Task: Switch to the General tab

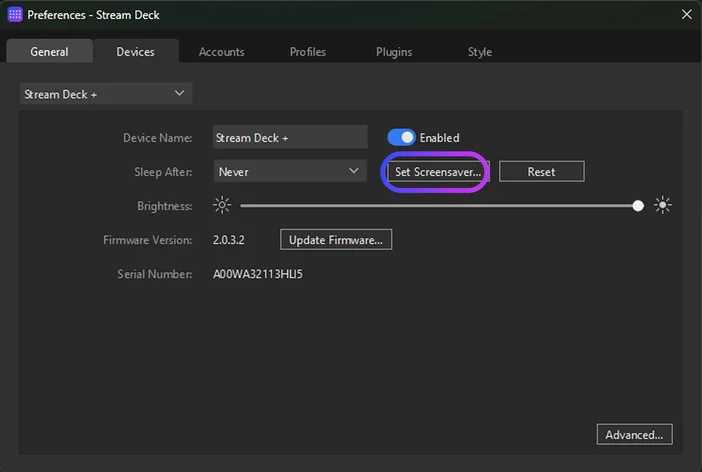Action: tap(49, 51)
